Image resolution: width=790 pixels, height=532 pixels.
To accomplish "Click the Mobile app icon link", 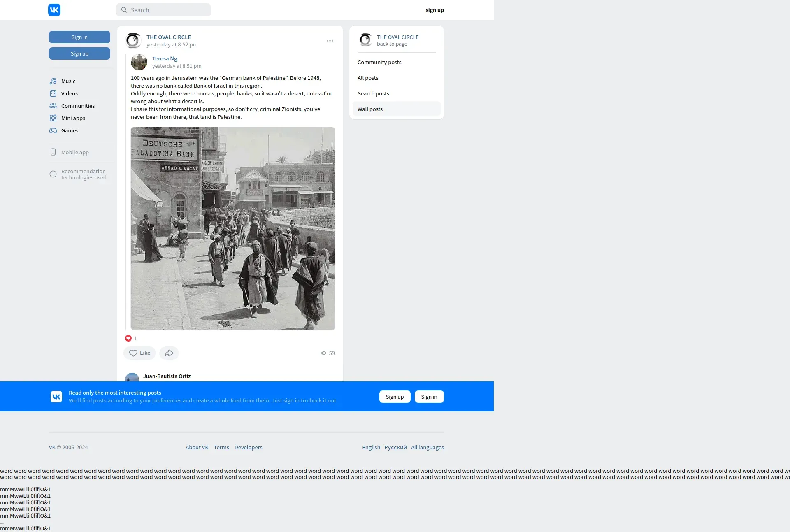I will (53, 152).
